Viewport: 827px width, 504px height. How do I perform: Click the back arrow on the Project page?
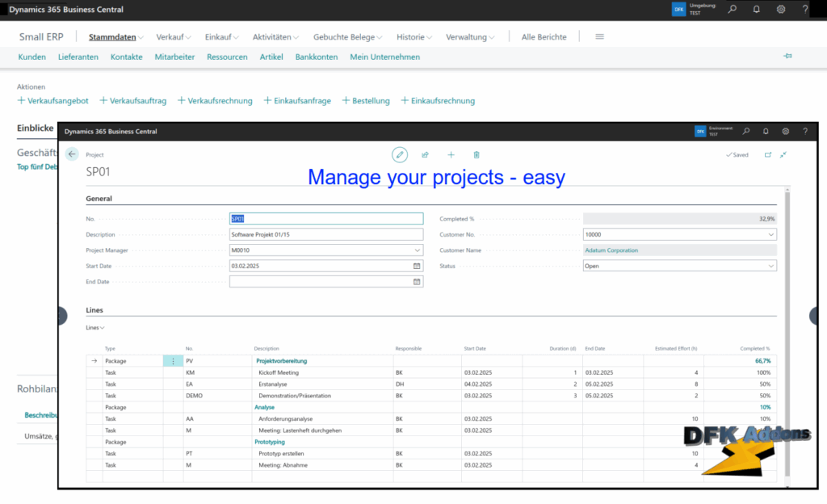click(72, 154)
